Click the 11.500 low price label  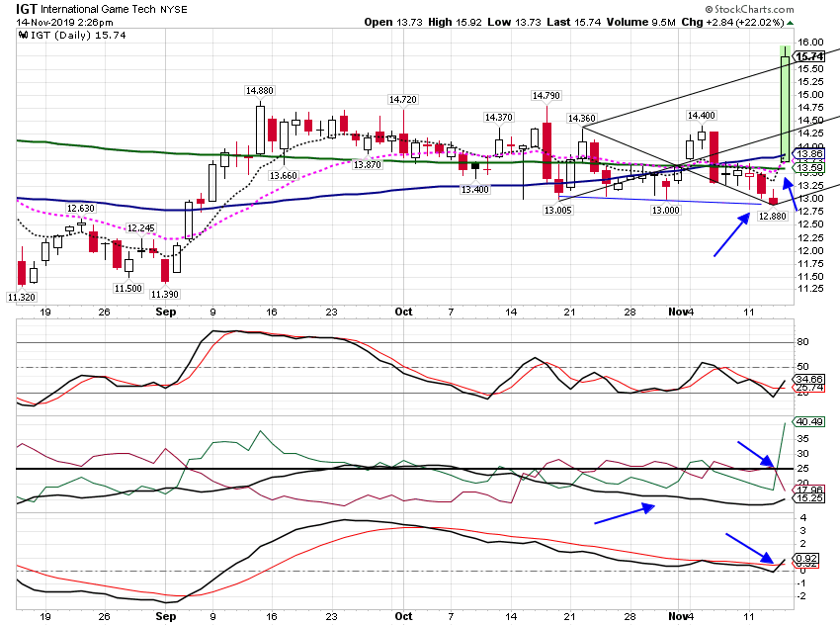pyautogui.click(x=128, y=288)
